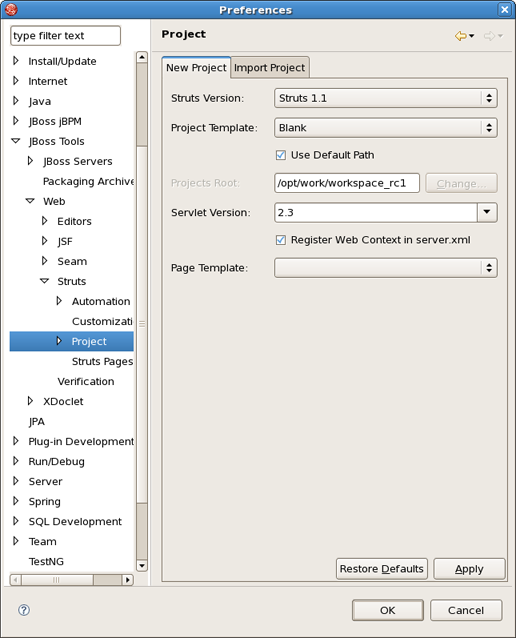Select the Packaging Archives tree item

pyautogui.click(x=88, y=181)
